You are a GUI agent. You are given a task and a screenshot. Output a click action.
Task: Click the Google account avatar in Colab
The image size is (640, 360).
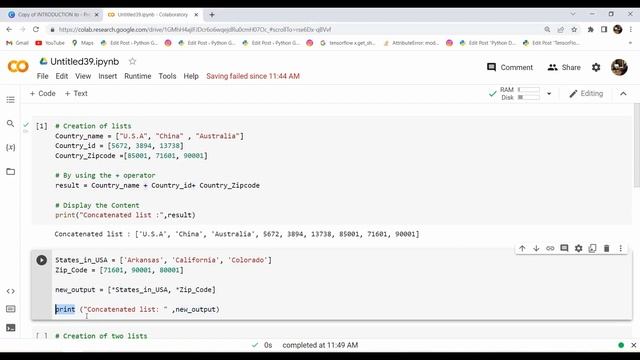point(619,67)
